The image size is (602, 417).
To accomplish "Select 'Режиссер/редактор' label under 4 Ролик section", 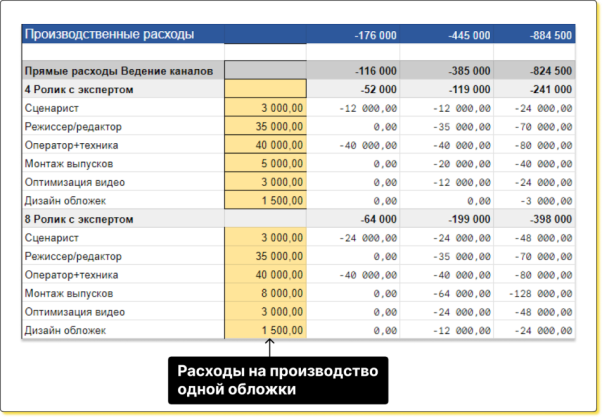I will pos(73,127).
